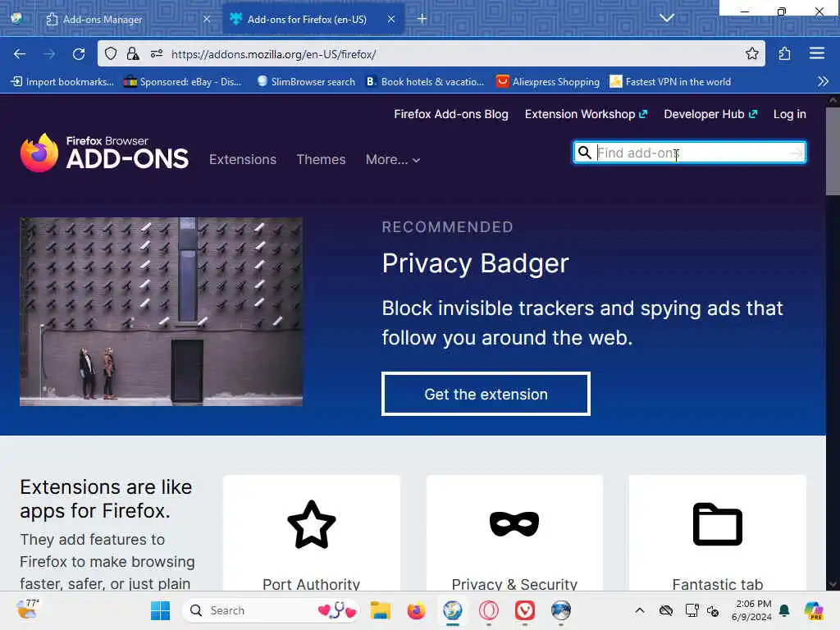Reload the current page
Image resolution: width=840 pixels, height=630 pixels.
79,53
